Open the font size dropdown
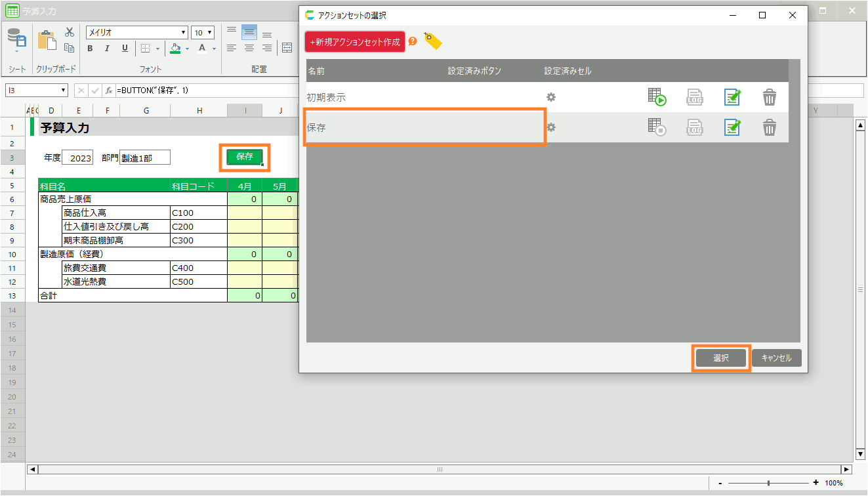Viewport: 868px width, 496px height. (210, 33)
